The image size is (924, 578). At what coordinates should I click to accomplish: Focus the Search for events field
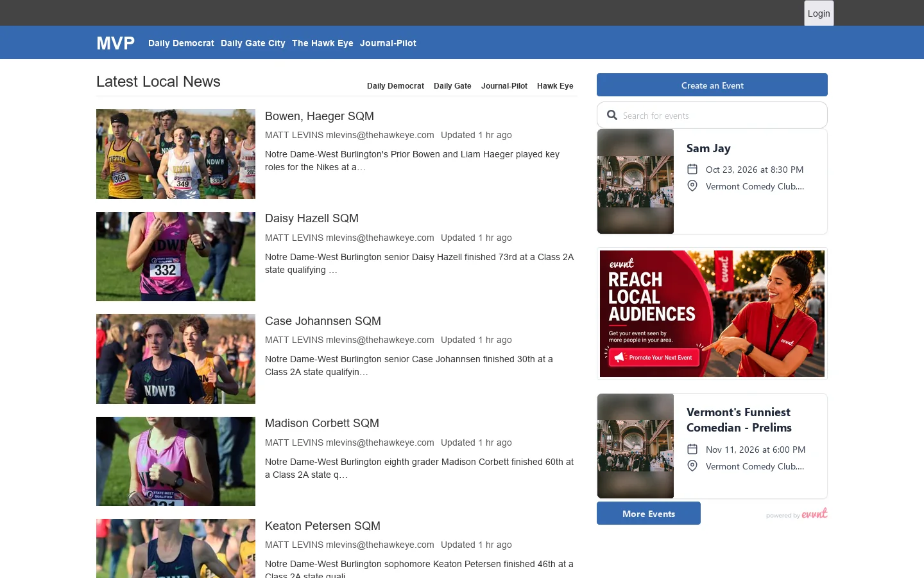[712, 115]
